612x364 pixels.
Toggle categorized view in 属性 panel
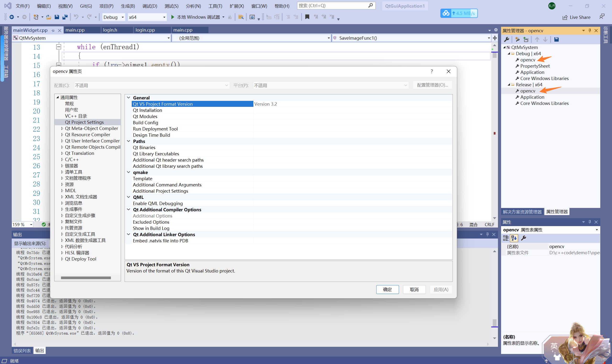506,238
